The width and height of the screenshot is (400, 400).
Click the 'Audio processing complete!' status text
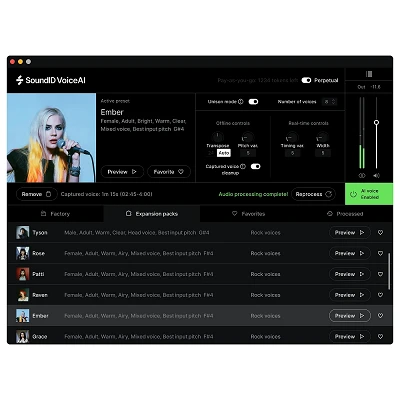pos(253,194)
